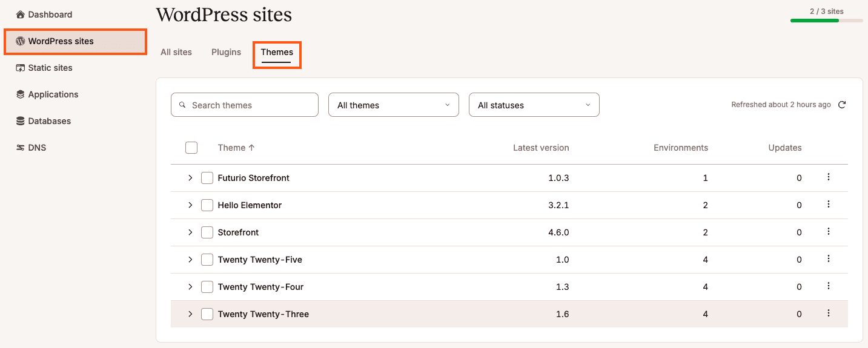The height and width of the screenshot is (348, 868).
Task: Click the refresh icon beside Refreshed timestamp
Action: pyautogui.click(x=841, y=105)
